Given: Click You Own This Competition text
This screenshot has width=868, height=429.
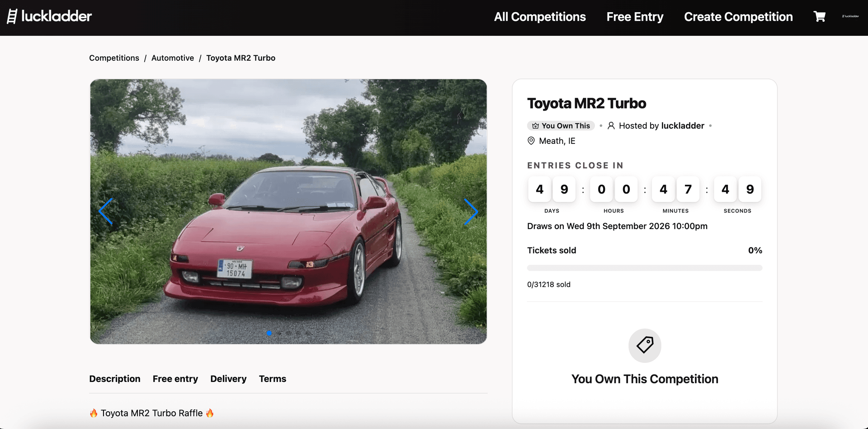Looking at the screenshot, I should 645,379.
